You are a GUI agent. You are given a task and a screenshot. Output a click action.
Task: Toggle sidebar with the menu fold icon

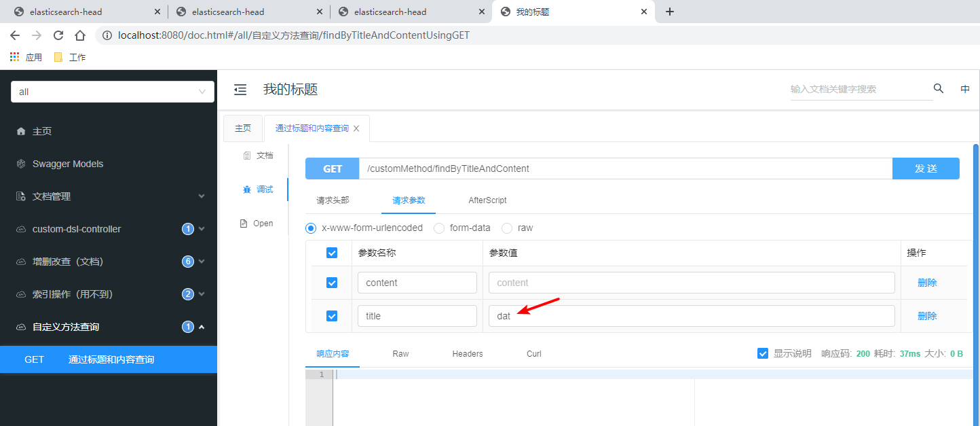pos(240,89)
